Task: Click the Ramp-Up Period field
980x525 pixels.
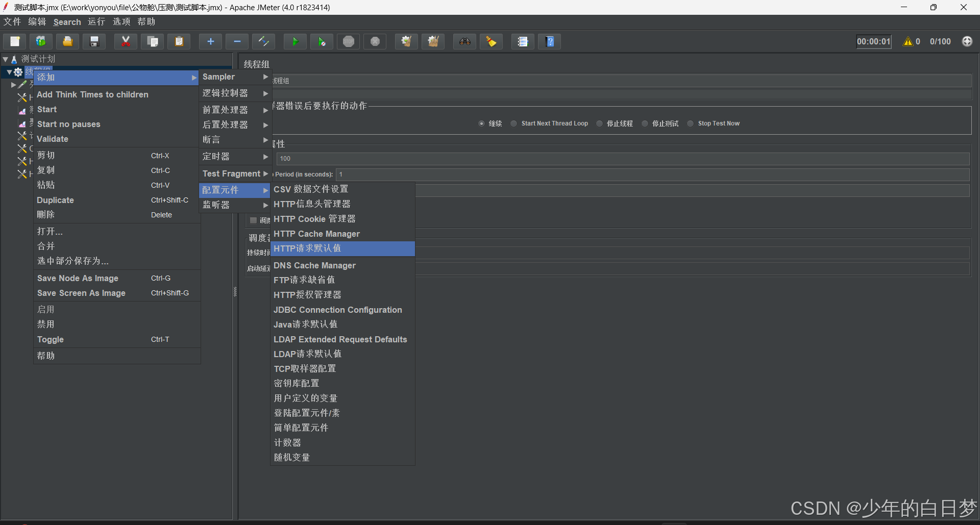Action: (653, 174)
